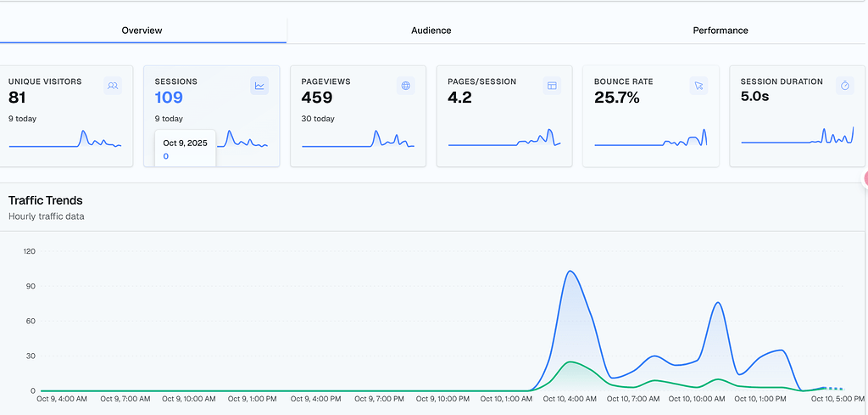Select the Unique Visitors value 81
Screen dimensions: 868x415
(x=18, y=98)
